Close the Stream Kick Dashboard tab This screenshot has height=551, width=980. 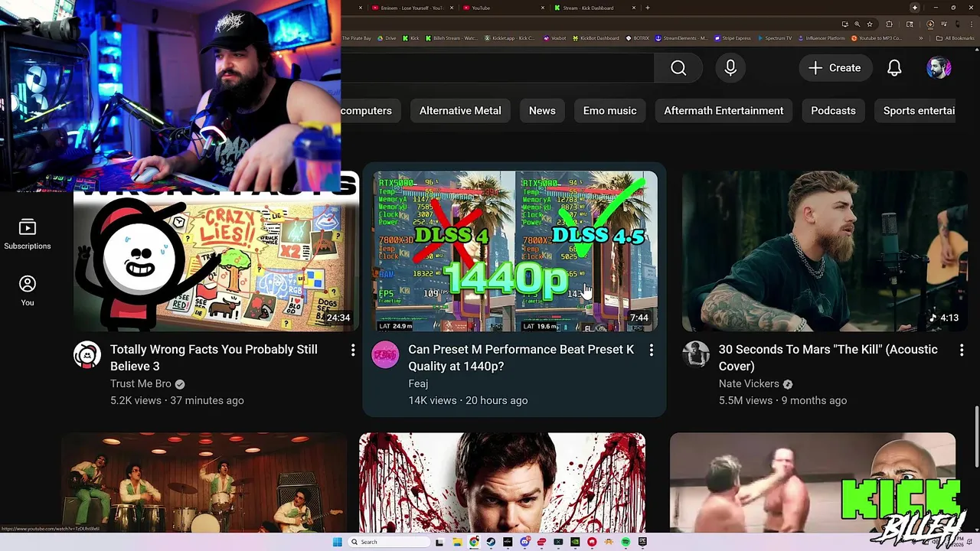(x=634, y=8)
